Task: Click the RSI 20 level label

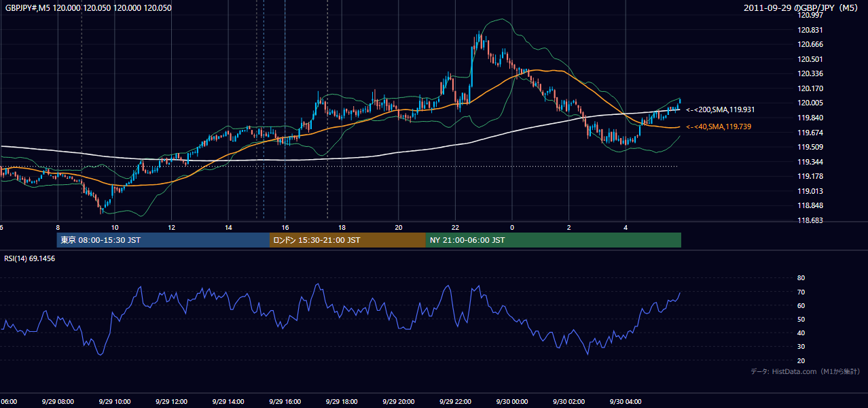Action: tap(801, 360)
